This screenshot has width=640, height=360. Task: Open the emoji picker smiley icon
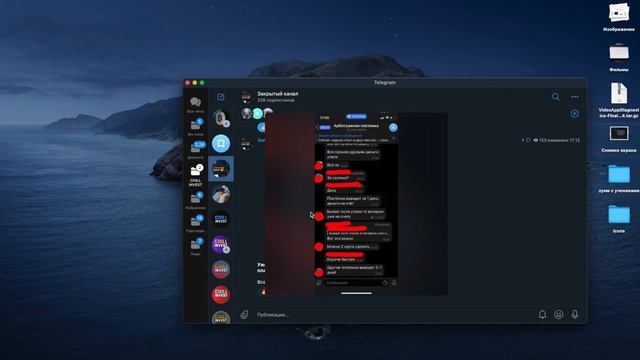click(x=558, y=314)
